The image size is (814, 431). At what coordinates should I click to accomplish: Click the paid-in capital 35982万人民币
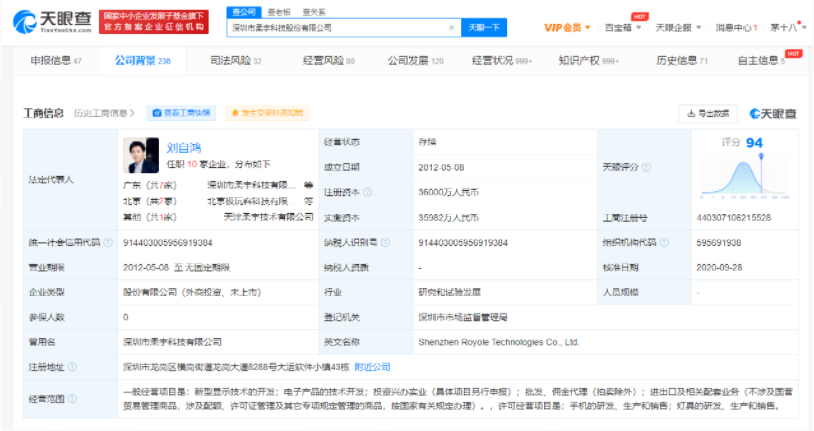tap(449, 218)
